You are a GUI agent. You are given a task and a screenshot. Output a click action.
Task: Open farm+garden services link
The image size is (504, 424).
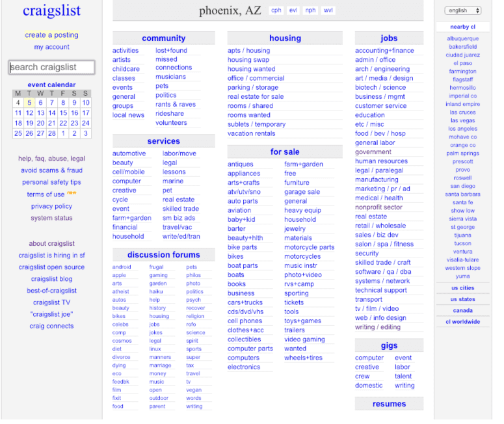point(132,218)
